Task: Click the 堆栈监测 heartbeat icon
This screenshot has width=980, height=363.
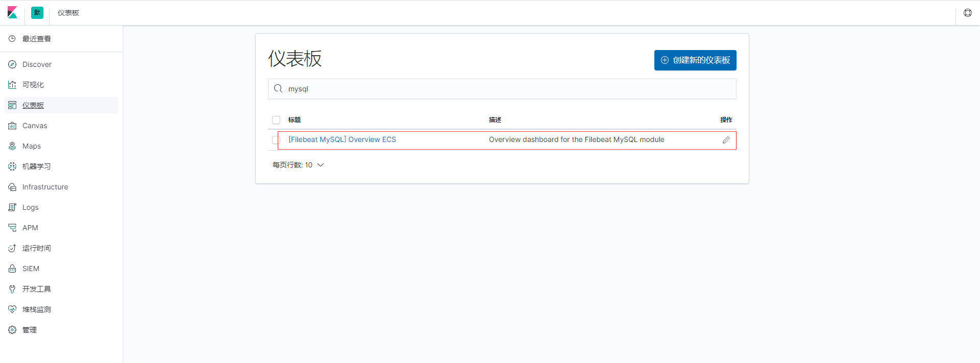Action: [x=12, y=309]
